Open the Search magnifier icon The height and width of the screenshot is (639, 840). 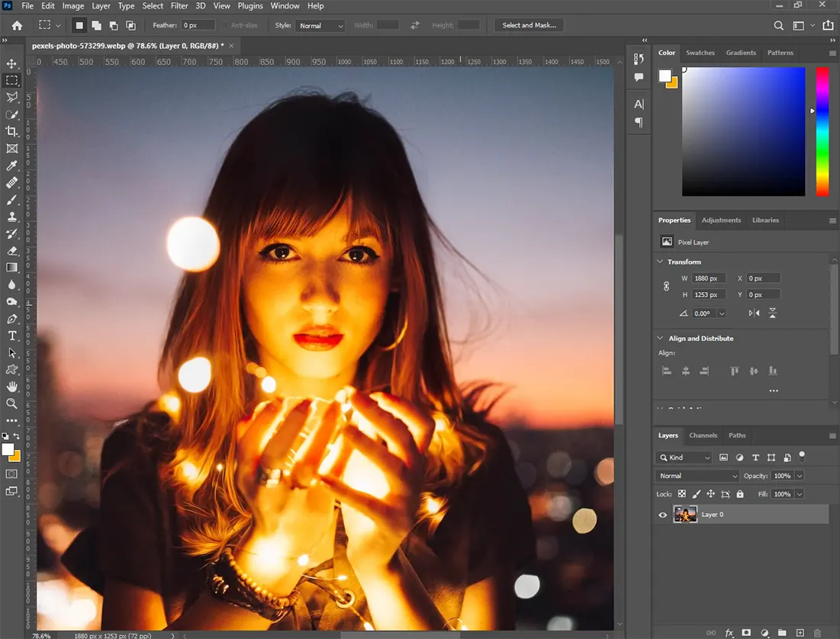tap(778, 25)
